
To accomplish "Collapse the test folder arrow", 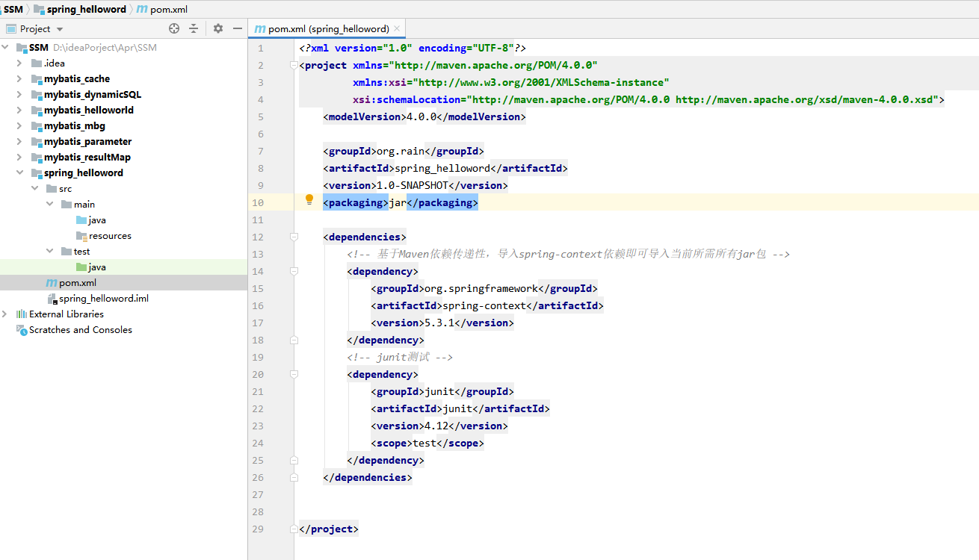I will click(x=50, y=252).
